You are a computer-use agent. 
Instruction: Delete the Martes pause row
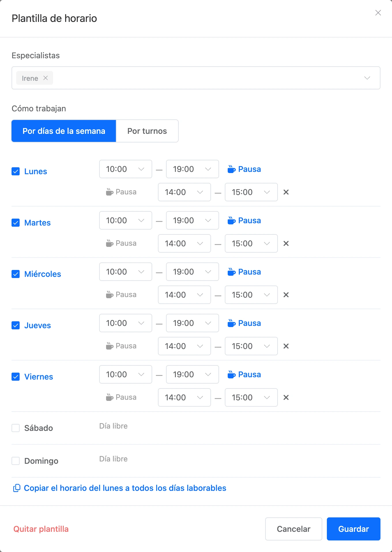(286, 243)
